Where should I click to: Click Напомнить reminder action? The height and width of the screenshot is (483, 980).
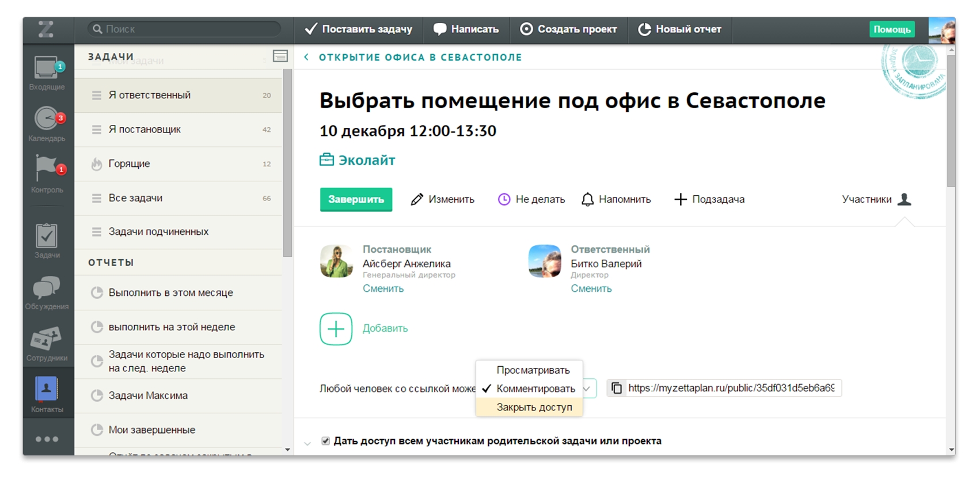coord(616,199)
